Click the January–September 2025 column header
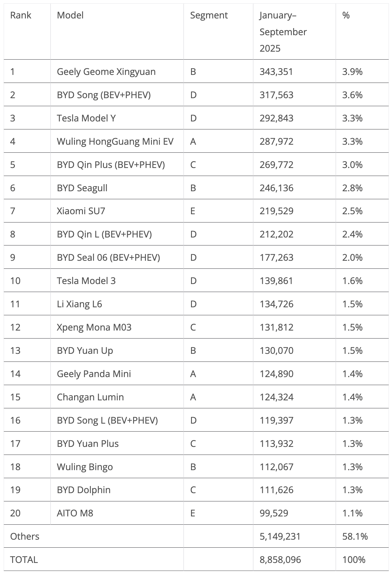Image resolution: width=392 pixels, height=574 pixels. tap(283, 32)
